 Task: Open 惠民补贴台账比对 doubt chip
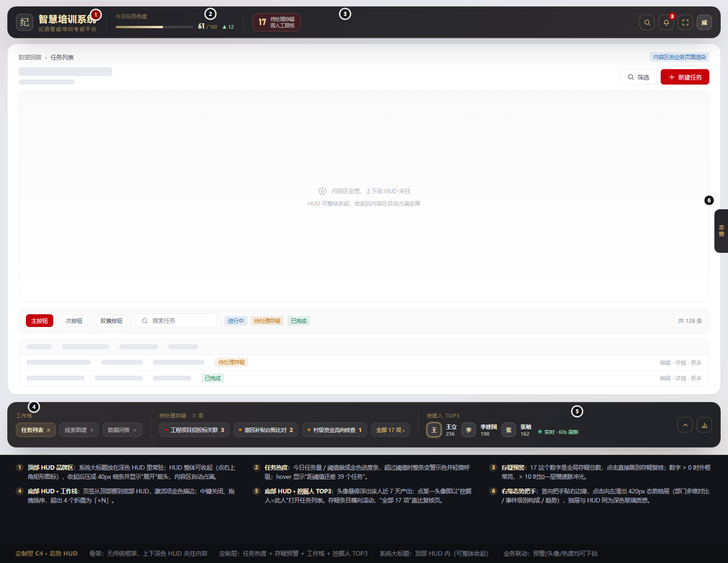click(x=266, y=430)
